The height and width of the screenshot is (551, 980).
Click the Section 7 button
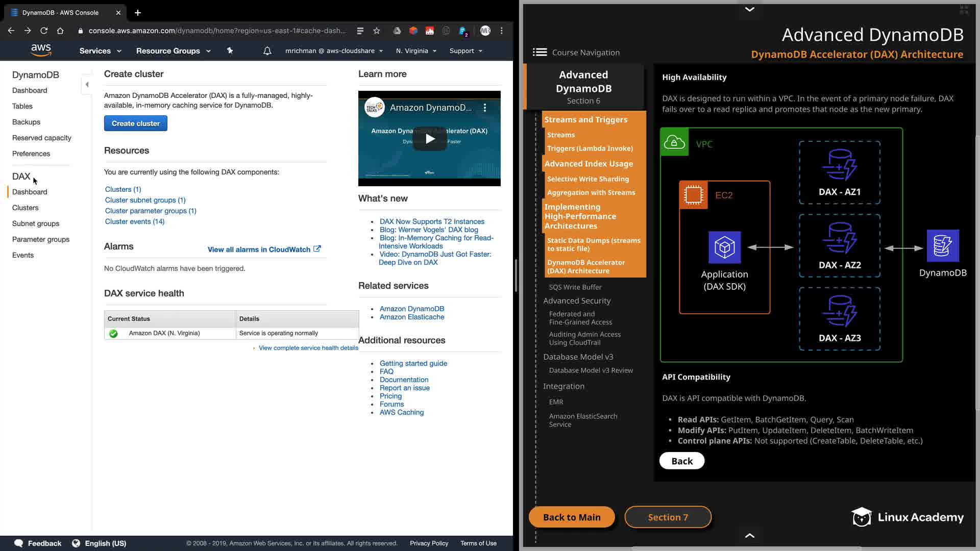pyautogui.click(x=668, y=517)
